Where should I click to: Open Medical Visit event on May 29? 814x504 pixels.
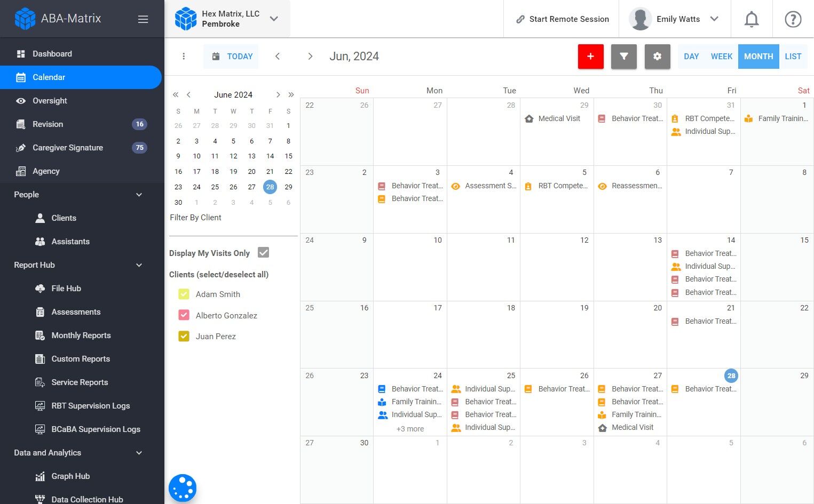554,119
